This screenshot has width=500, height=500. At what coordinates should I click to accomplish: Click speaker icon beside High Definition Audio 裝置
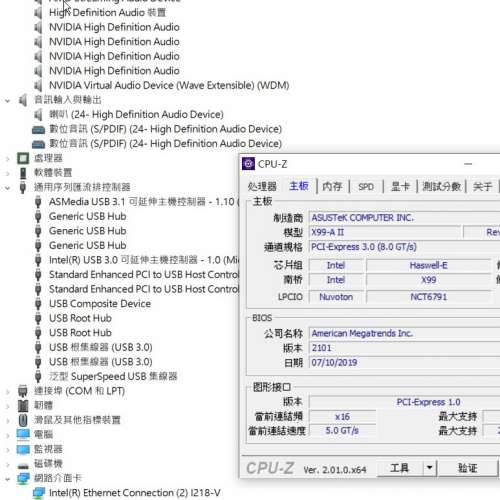[x=38, y=13]
